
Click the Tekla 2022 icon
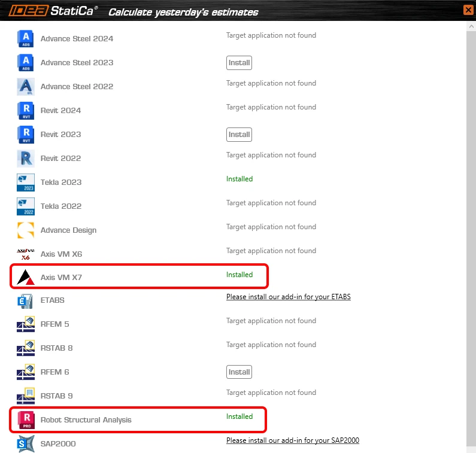pyautogui.click(x=26, y=206)
